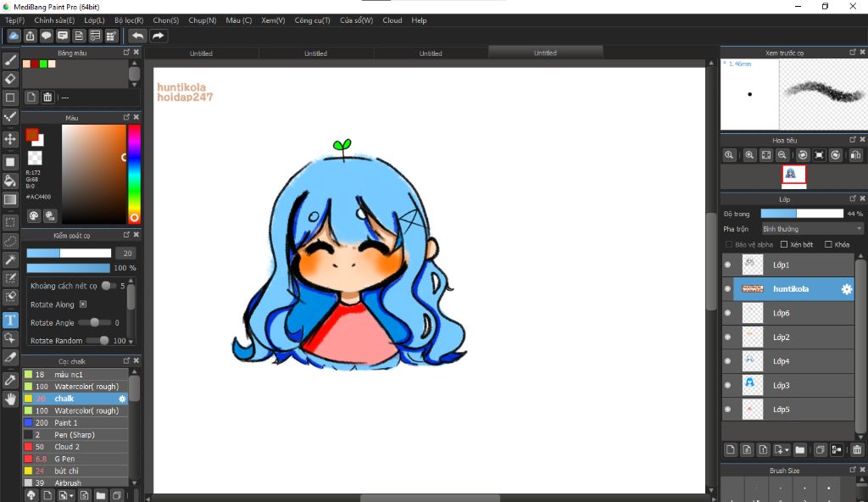This screenshot has width=868, height=502.
Task: Undock the Màu color panel
Action: [126, 118]
